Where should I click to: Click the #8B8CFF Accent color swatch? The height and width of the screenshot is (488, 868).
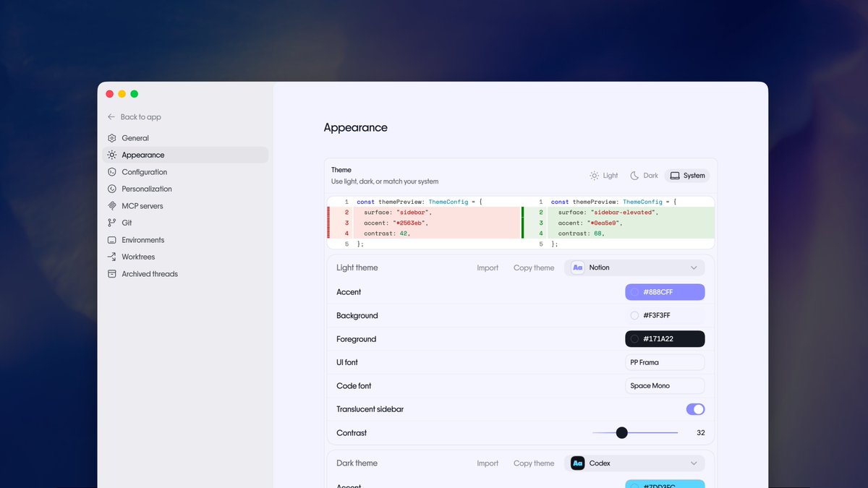(665, 291)
